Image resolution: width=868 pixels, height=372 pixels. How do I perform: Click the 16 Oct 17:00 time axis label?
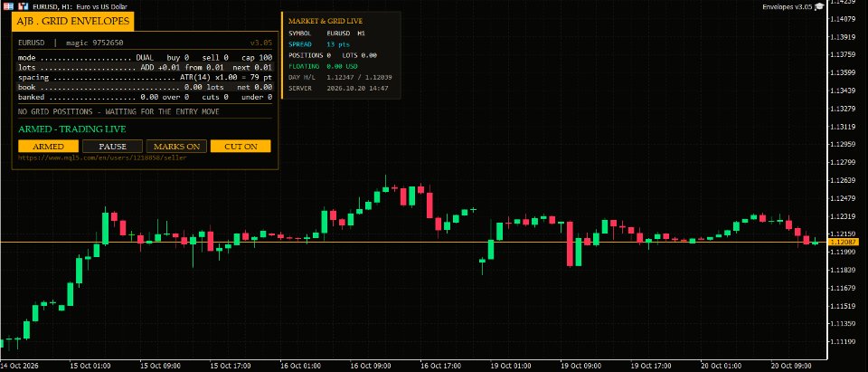(x=440, y=366)
